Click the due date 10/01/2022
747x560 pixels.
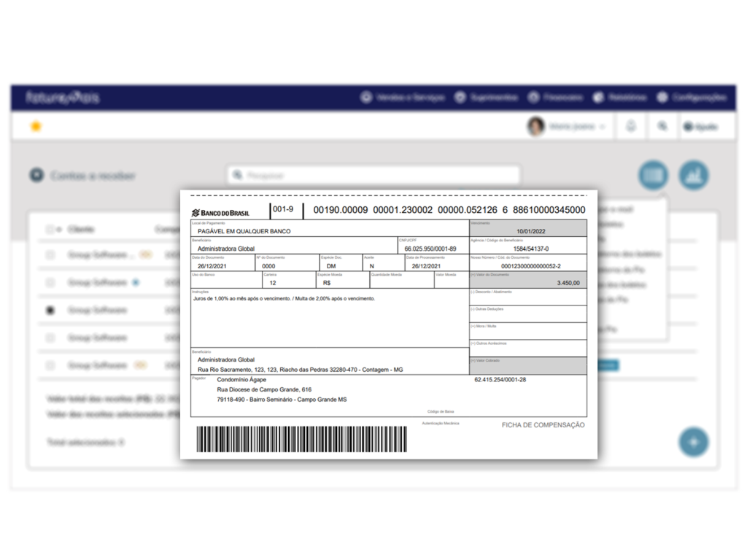click(x=531, y=231)
